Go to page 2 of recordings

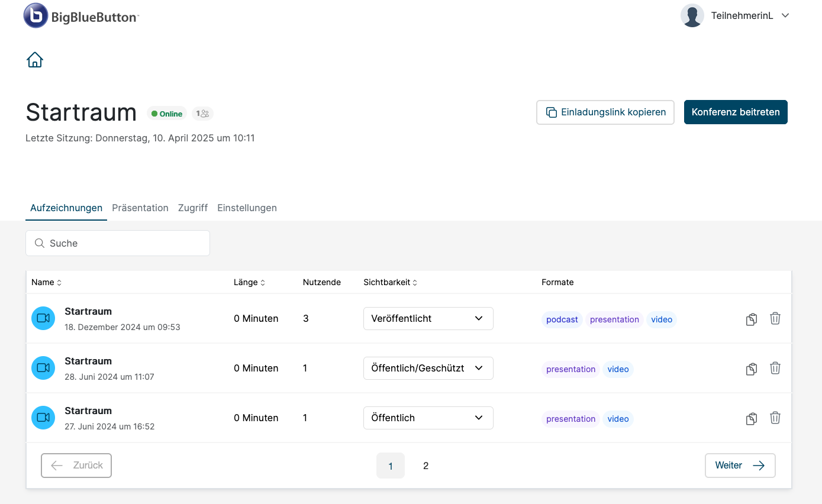[425, 466]
